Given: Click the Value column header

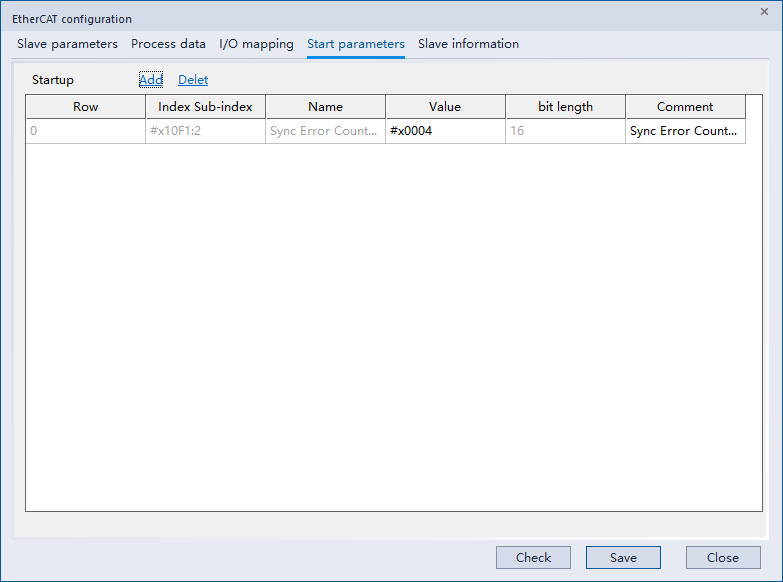Looking at the screenshot, I should (x=445, y=107).
